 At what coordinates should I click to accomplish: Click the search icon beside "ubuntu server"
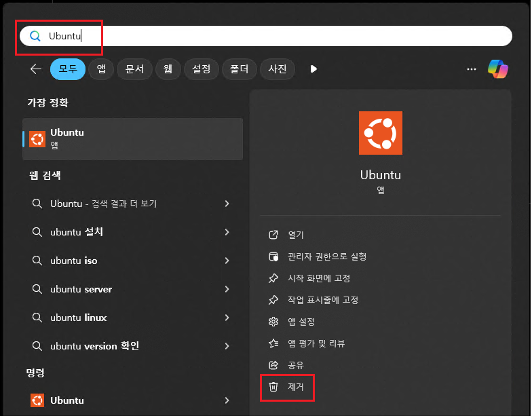click(37, 289)
